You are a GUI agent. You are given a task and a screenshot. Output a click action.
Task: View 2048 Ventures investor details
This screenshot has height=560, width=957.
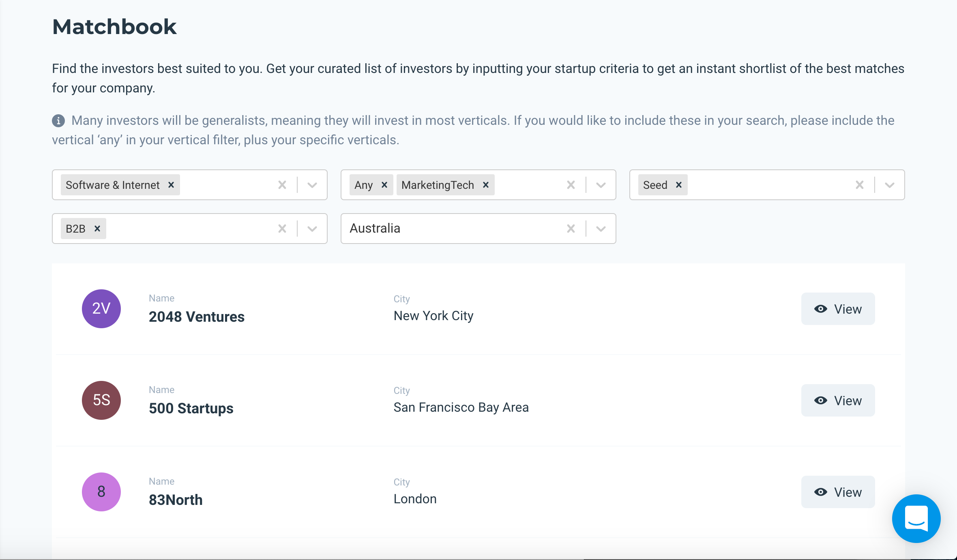point(838,309)
